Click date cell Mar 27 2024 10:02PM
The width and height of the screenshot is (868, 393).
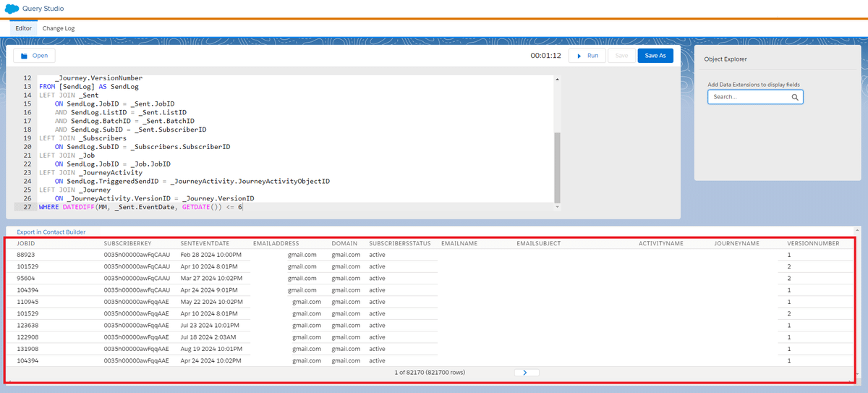[x=211, y=279]
